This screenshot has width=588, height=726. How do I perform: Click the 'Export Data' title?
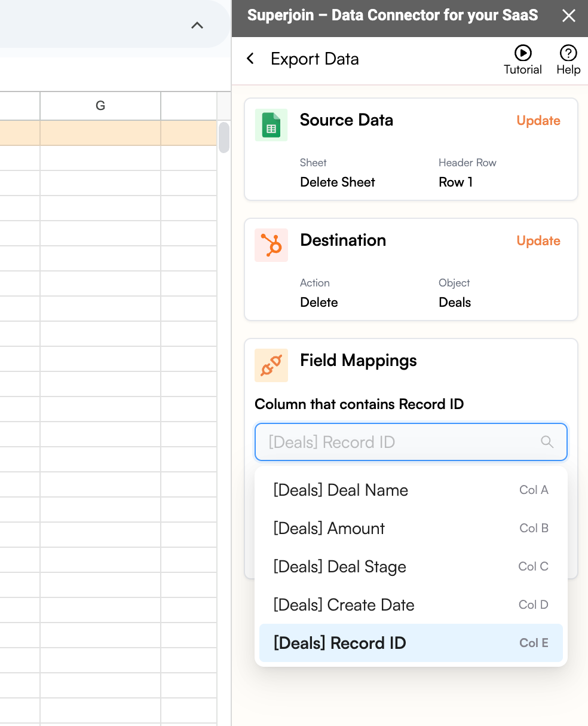(315, 59)
